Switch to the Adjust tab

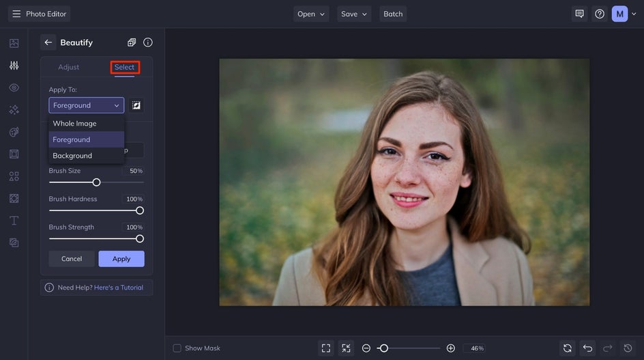(x=69, y=67)
